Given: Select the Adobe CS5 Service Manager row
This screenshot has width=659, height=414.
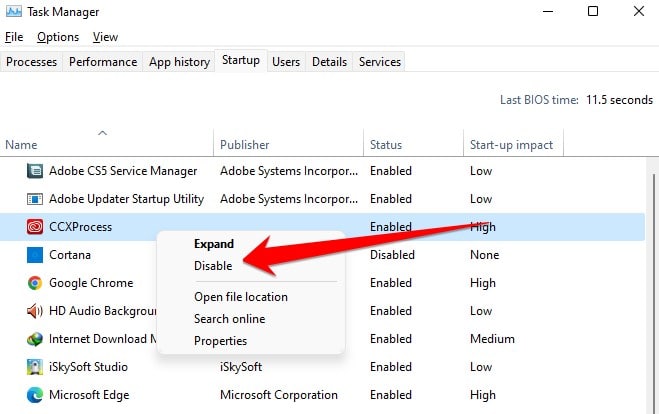Looking at the screenshot, I should click(322, 171).
